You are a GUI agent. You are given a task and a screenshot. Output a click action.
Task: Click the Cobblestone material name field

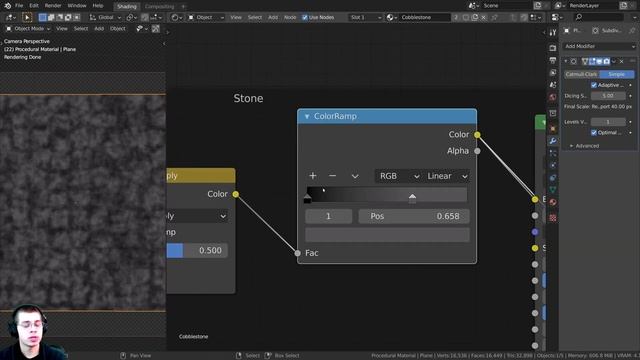(x=424, y=17)
